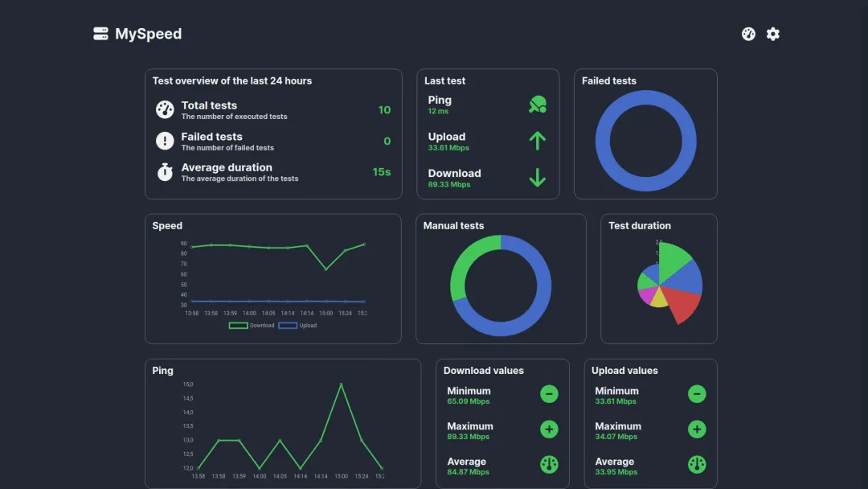Click the green upload arrow in Last test
The height and width of the screenshot is (489, 868).
point(536,140)
